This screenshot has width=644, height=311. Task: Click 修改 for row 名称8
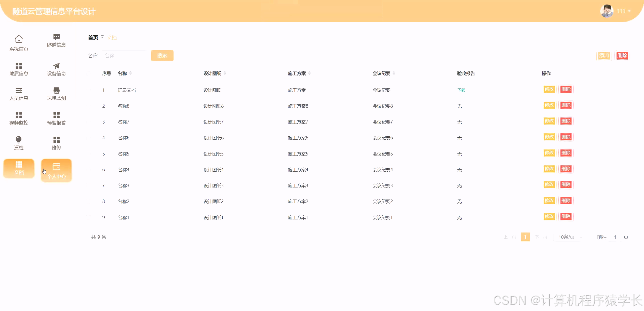point(549,105)
